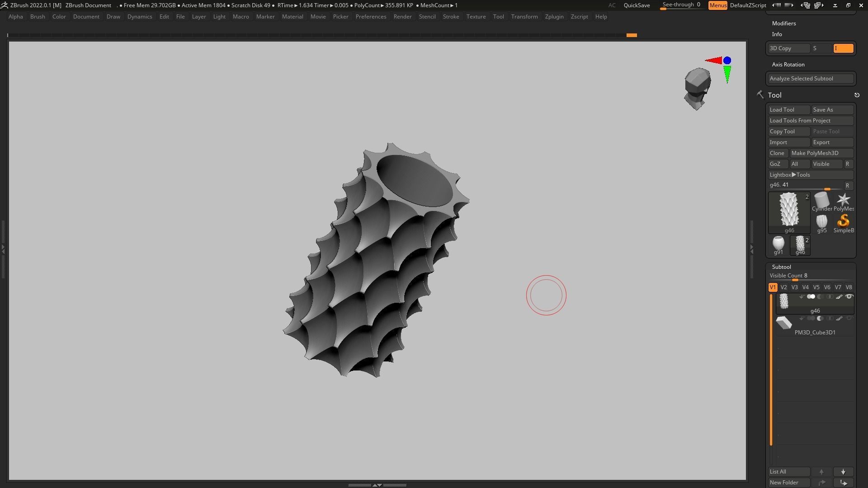Screen dimensions: 868x488
Task: Expand the Axis Rotation section
Action: pos(788,65)
